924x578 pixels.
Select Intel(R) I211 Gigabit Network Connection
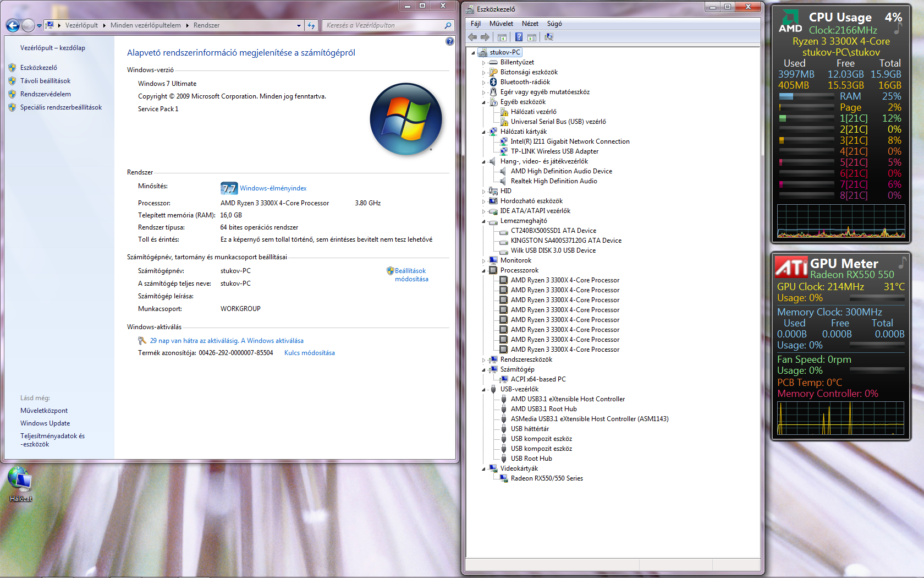pos(570,141)
